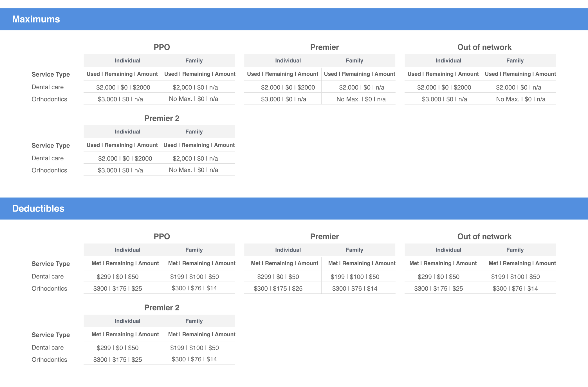Image resolution: width=588 pixels, height=387 pixels.
Task: Click PPO heading under Deductibles
Action: [x=162, y=236]
